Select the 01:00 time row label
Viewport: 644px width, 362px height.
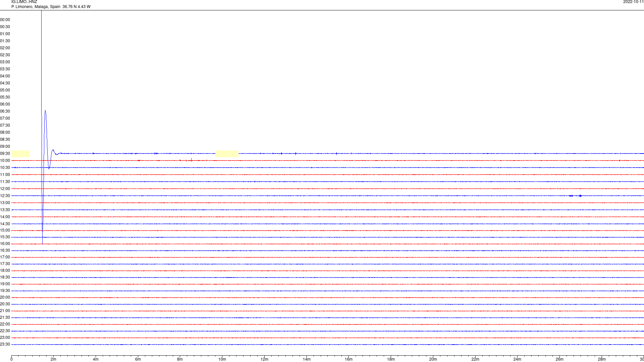[x=5, y=34]
